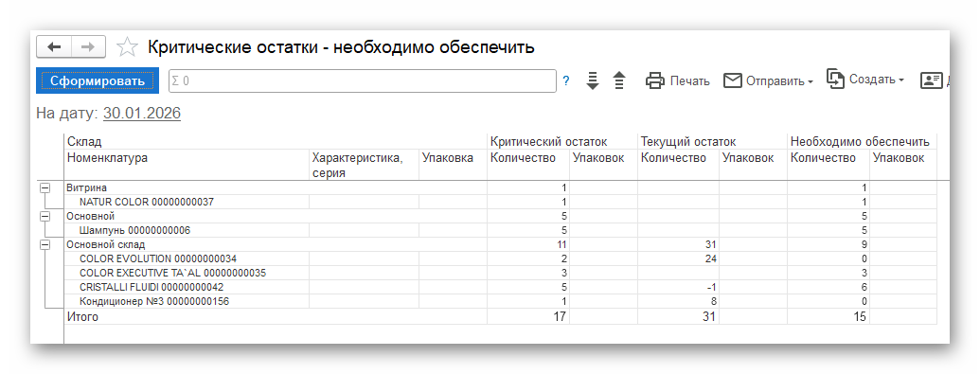Expand all groups with downward arrow icon

pos(593,80)
